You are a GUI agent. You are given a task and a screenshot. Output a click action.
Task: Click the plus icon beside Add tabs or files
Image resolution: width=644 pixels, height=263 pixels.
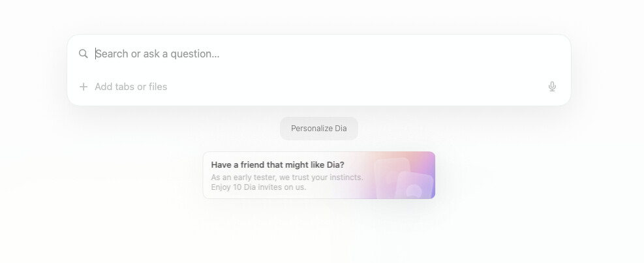pyautogui.click(x=84, y=87)
